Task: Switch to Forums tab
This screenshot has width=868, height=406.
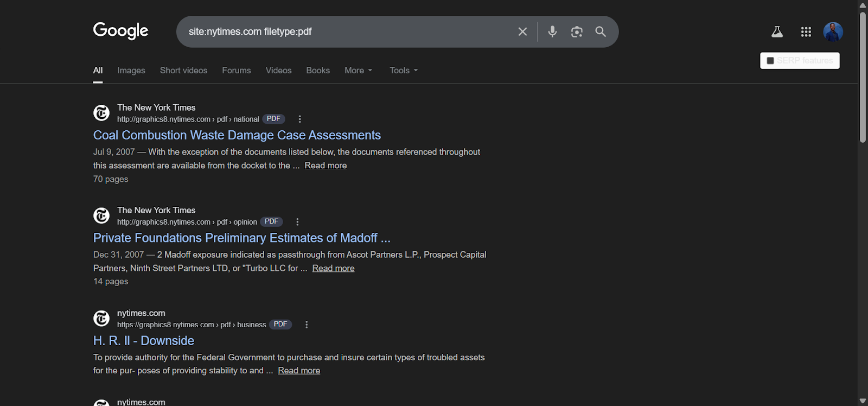Action: pyautogui.click(x=237, y=71)
